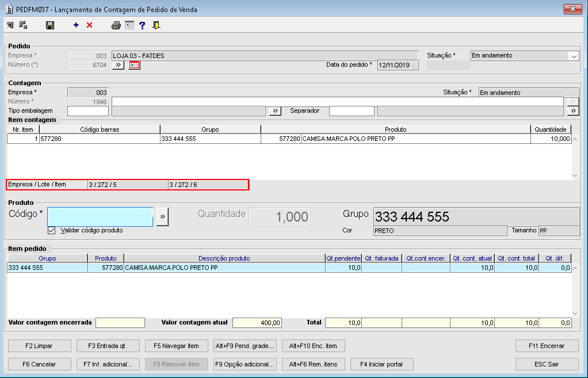Click the F5 Navegar item button
The height and width of the screenshot is (378, 588).
coord(177,346)
